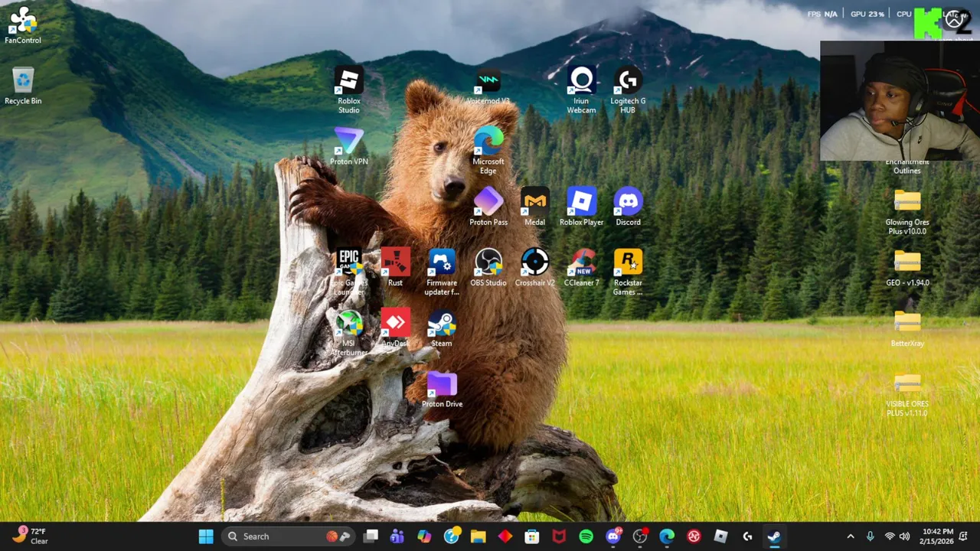Select the Proton VPN desktop icon

[x=349, y=146]
